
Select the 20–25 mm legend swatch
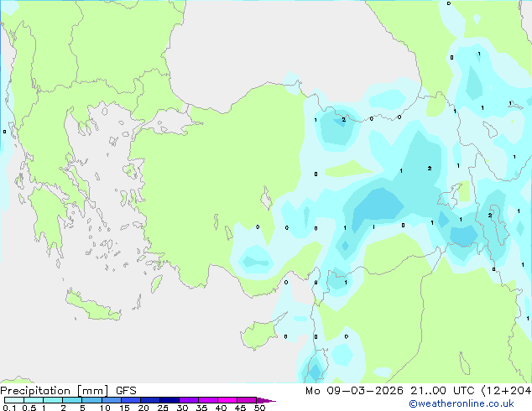click(149, 400)
